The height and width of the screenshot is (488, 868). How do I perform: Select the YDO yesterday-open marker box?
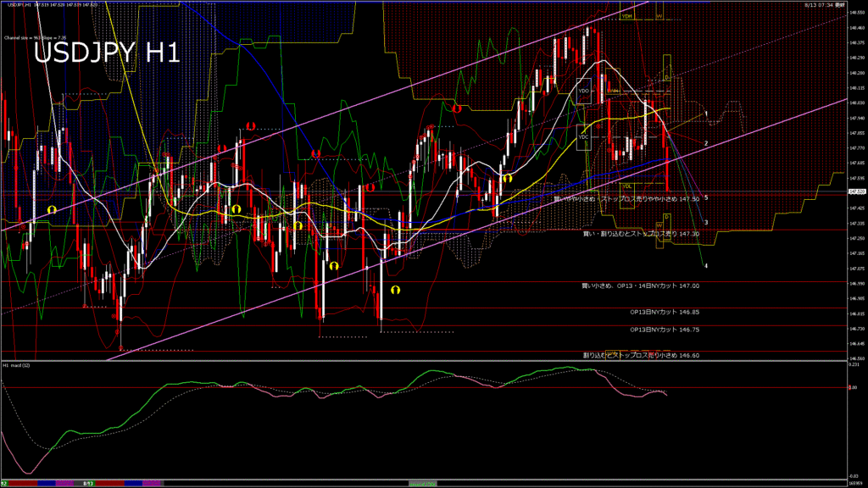click(x=583, y=90)
